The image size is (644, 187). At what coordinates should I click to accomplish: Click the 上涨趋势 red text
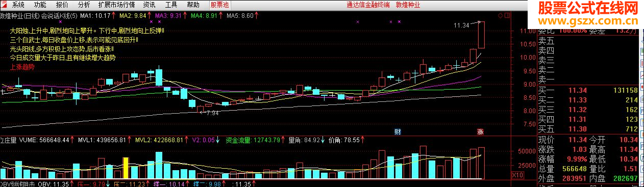(x=21, y=67)
